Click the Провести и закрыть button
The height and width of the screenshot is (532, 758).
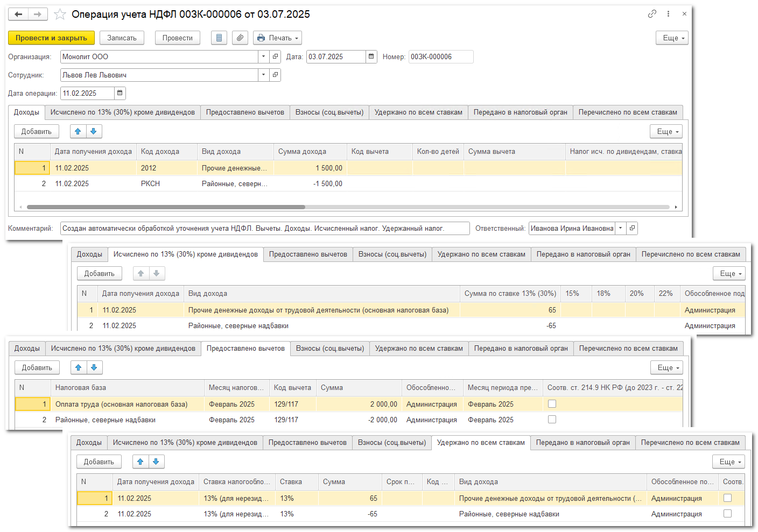(51, 38)
